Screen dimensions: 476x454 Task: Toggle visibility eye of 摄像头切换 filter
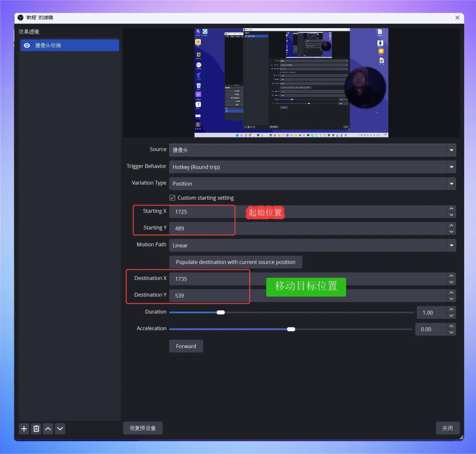click(x=27, y=45)
